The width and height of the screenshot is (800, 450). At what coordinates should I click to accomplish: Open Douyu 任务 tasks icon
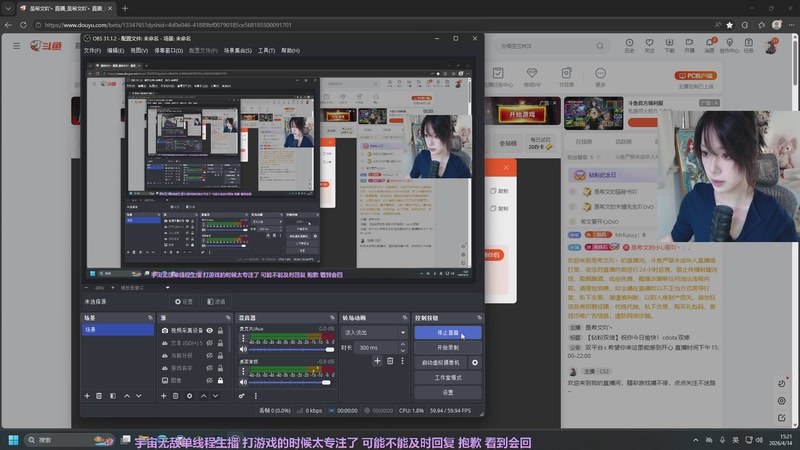click(x=748, y=45)
